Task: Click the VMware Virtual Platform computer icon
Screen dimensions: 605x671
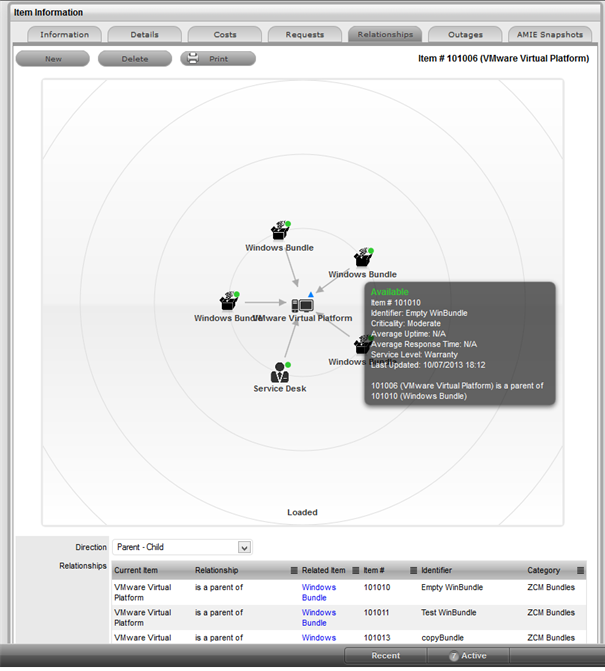Action: [x=302, y=305]
